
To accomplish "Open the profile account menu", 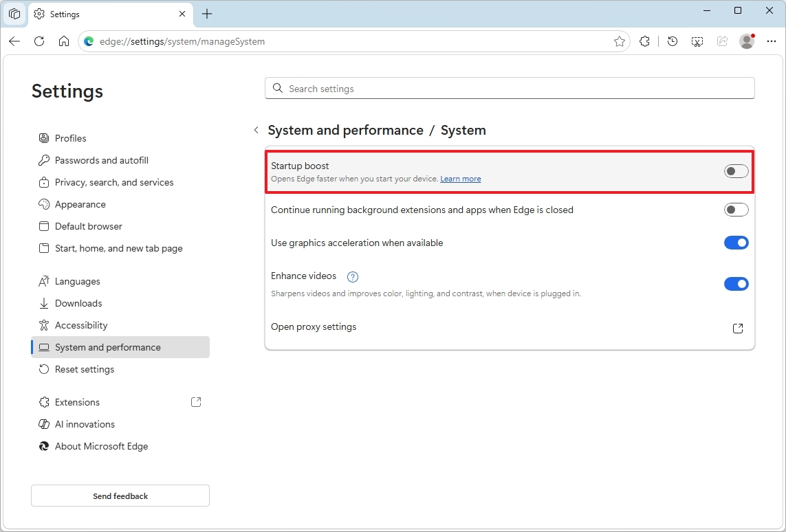I will pyautogui.click(x=746, y=41).
